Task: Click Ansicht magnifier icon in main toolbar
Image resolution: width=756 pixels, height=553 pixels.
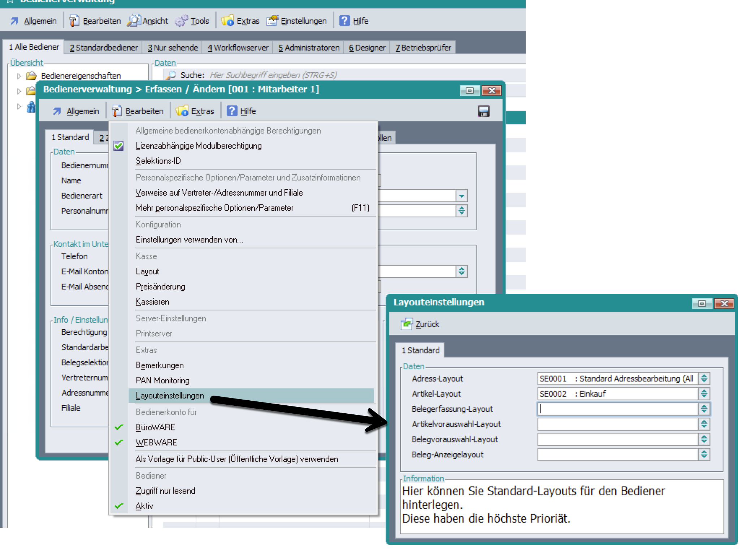Action: [x=134, y=21]
